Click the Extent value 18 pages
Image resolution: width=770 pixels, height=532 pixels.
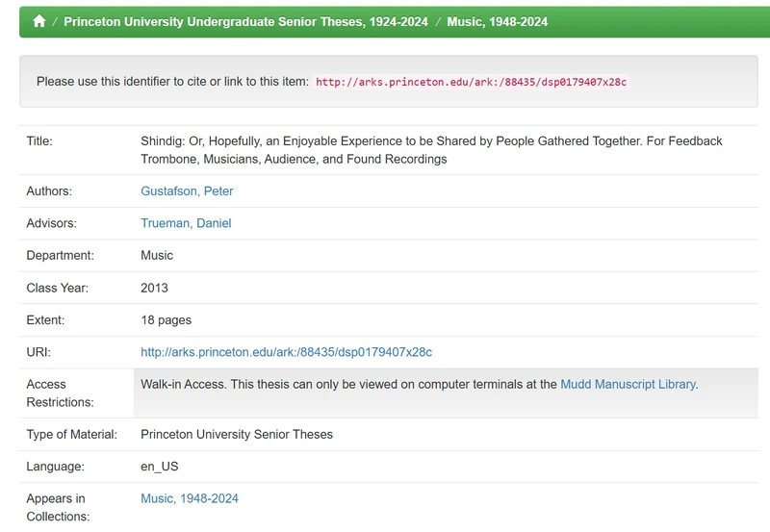pos(166,320)
